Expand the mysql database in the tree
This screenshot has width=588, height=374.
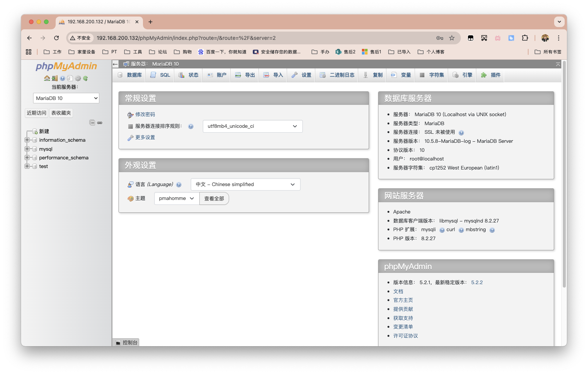tap(26, 149)
